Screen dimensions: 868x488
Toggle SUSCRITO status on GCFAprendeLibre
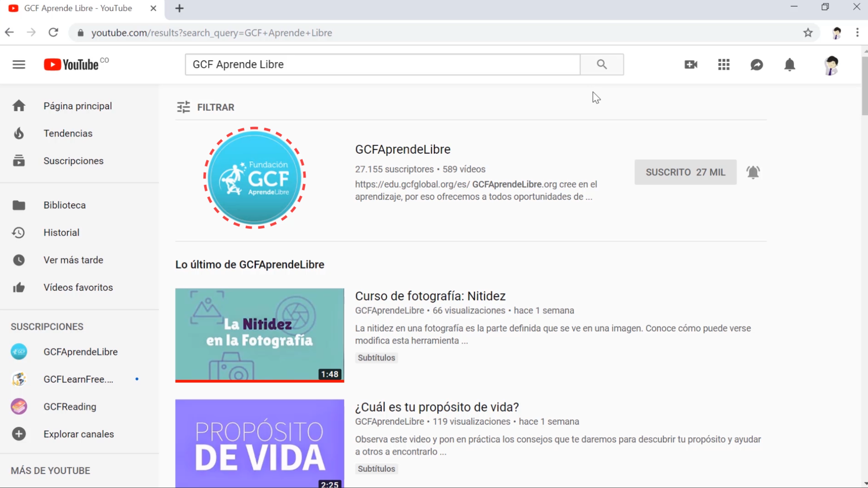coord(685,172)
